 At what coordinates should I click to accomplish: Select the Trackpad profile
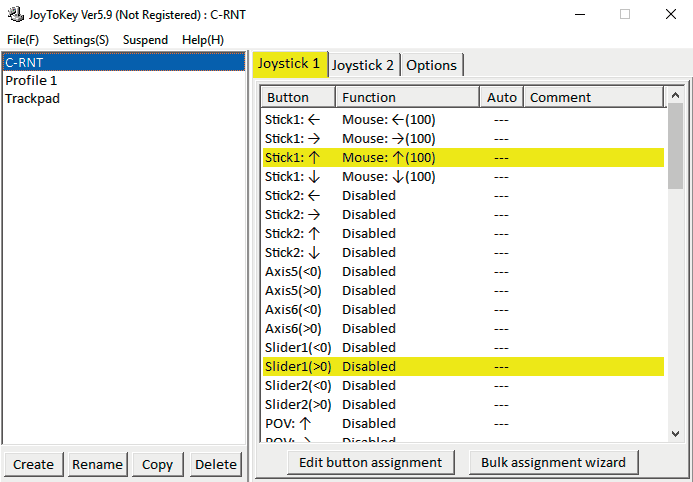pos(32,98)
